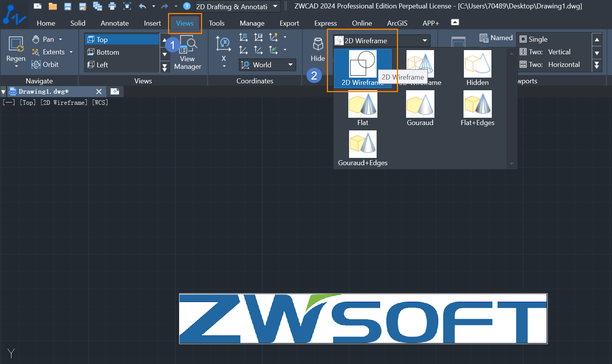Viewport: 612px width, 364px height.
Task: Select the Views ribbon tab
Action: 185,23
